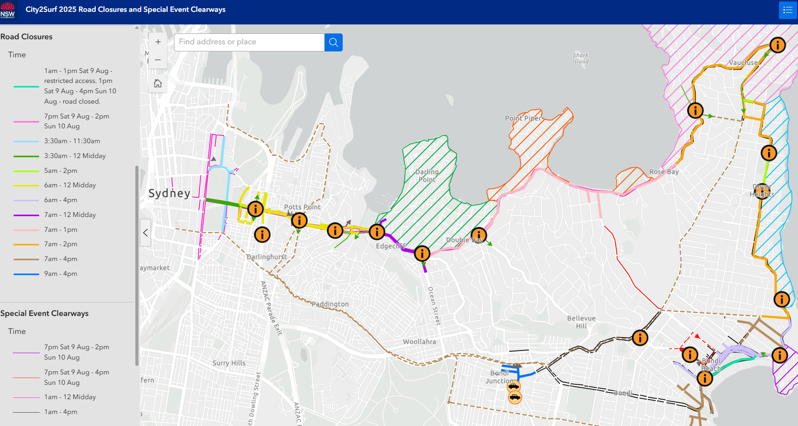
Task: Open info marker near Vaucluse
Action: click(x=777, y=45)
